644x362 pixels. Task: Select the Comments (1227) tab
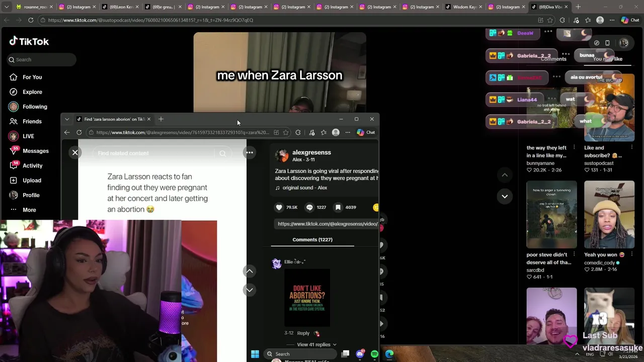tap(312, 239)
